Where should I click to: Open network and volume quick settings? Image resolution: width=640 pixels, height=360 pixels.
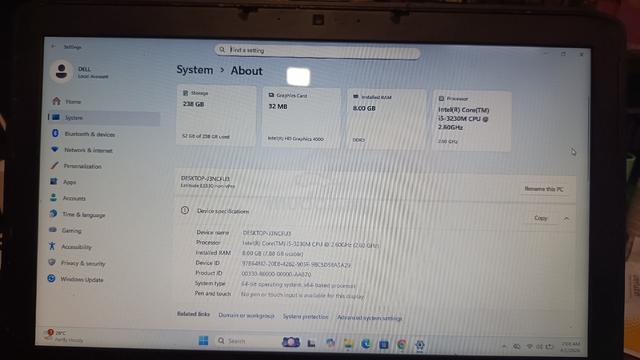pyautogui.click(x=540, y=347)
